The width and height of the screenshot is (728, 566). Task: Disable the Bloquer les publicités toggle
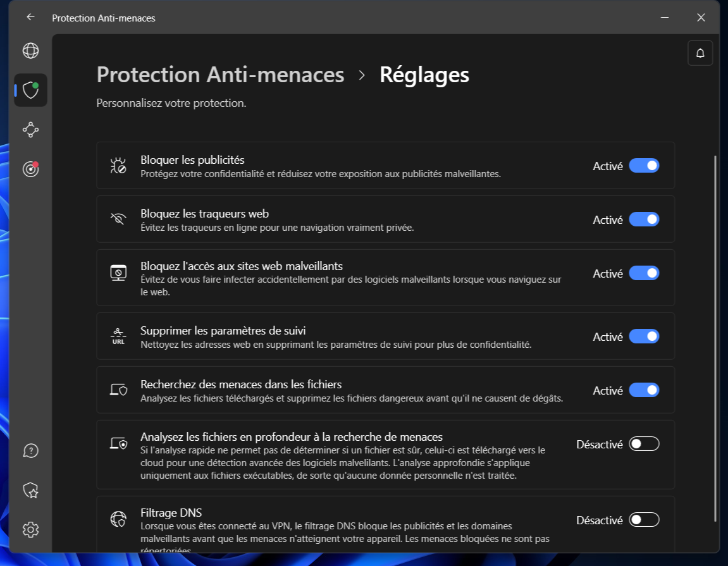click(x=644, y=166)
